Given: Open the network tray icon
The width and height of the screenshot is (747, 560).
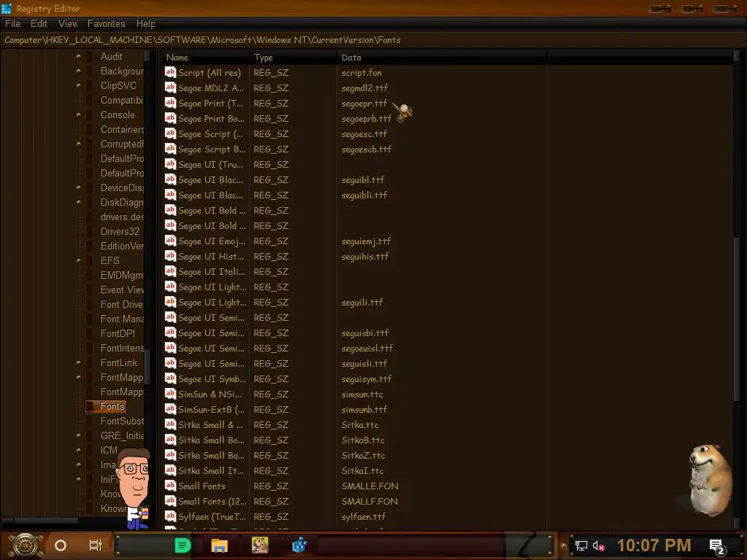Looking at the screenshot, I should click(581, 545).
